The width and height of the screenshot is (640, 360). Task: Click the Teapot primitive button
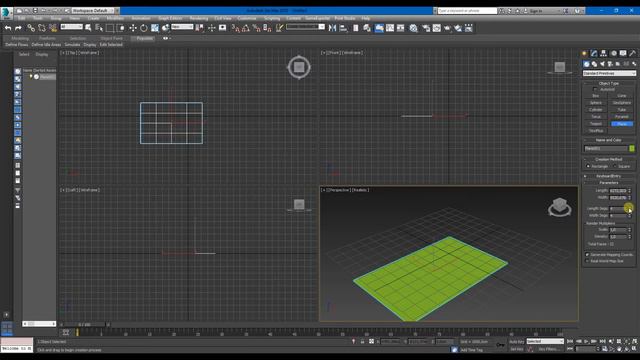click(596, 124)
